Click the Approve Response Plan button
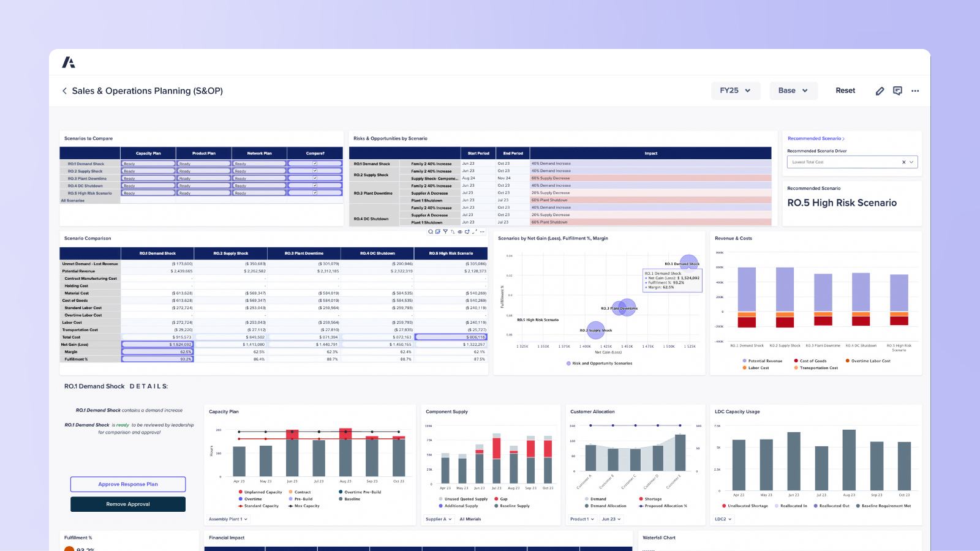This screenshot has height=551, width=980. [128, 484]
